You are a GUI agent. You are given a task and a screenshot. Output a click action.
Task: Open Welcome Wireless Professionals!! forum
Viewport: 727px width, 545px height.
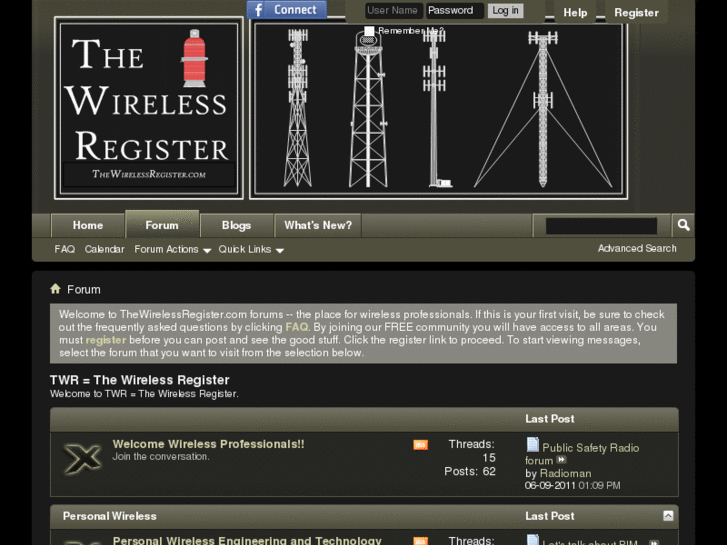[209, 444]
